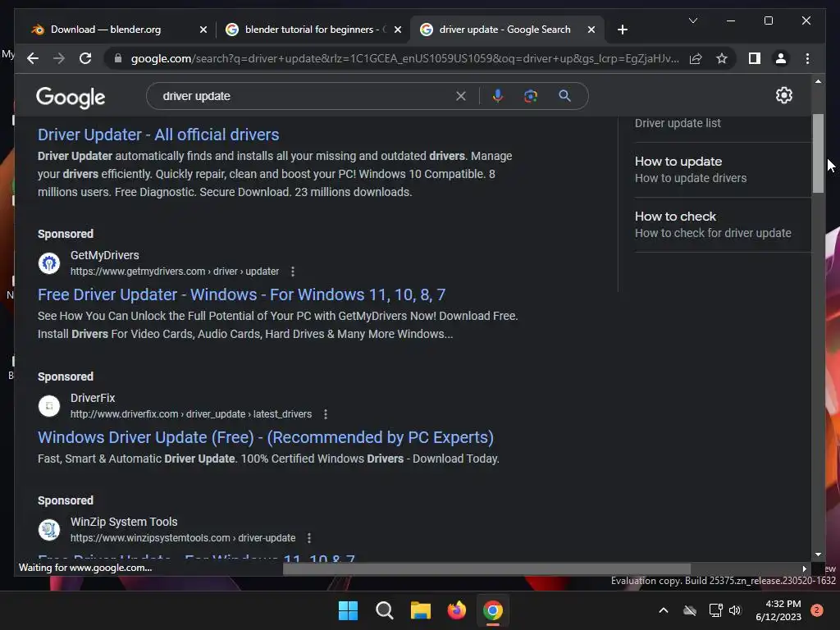Open Chrome side panel
This screenshot has width=840, height=630.
tap(755, 58)
